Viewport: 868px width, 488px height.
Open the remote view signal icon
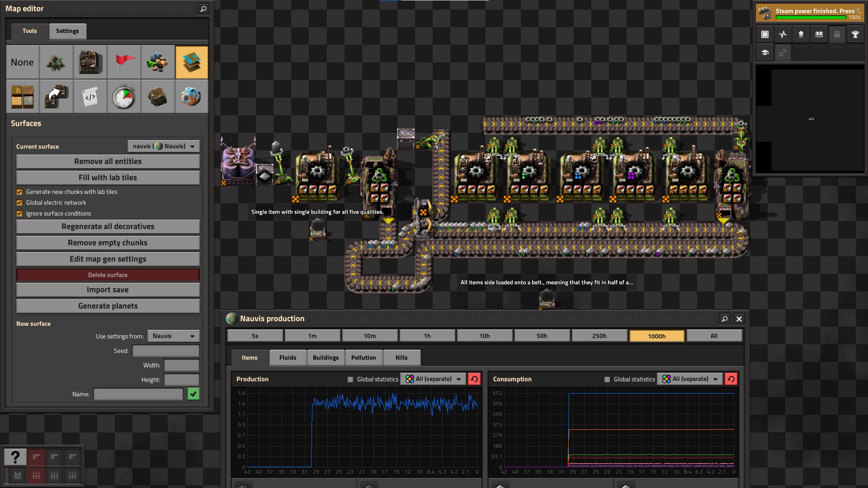[783, 52]
